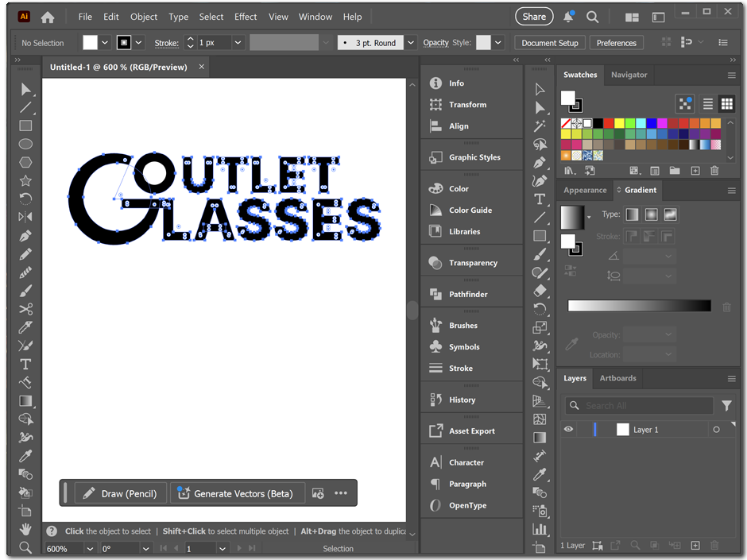Switch to the Artboards tab
The image size is (747, 560).
click(617, 378)
